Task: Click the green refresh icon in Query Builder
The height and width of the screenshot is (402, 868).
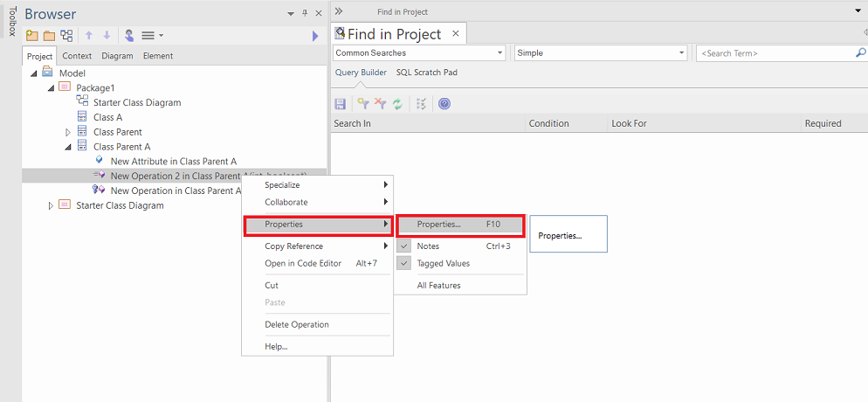Action: [x=397, y=104]
